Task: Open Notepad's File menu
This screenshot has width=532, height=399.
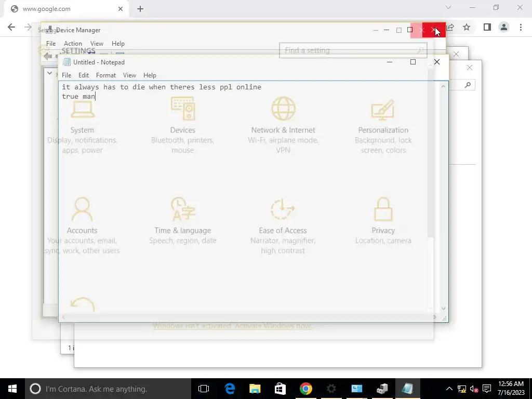Action: tap(66, 75)
